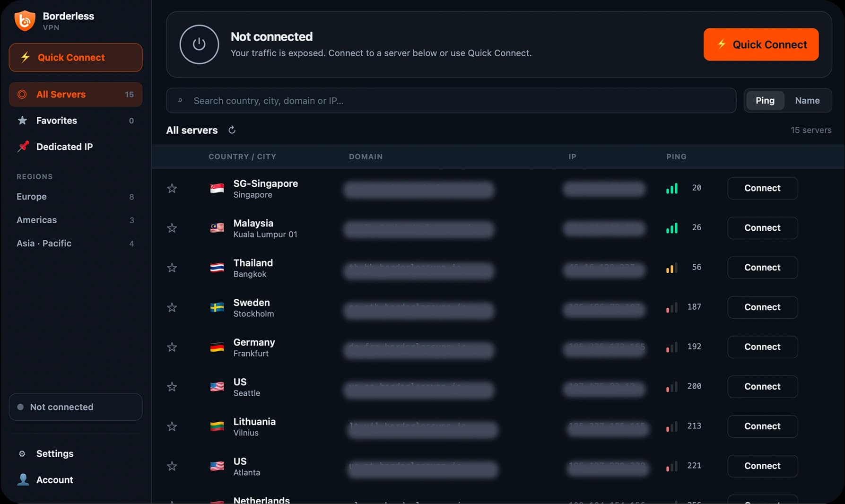Click Singapore ping signal bars
The width and height of the screenshot is (845, 504).
point(672,188)
